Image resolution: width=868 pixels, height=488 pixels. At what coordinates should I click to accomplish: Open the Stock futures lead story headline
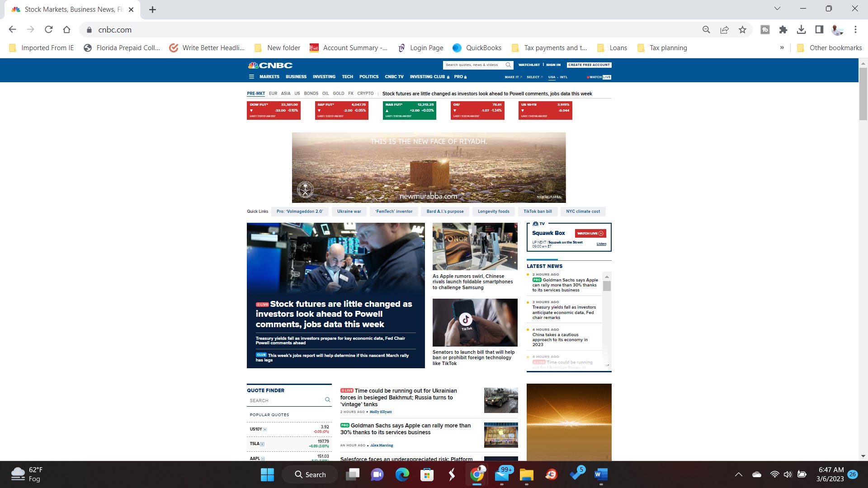click(334, 314)
